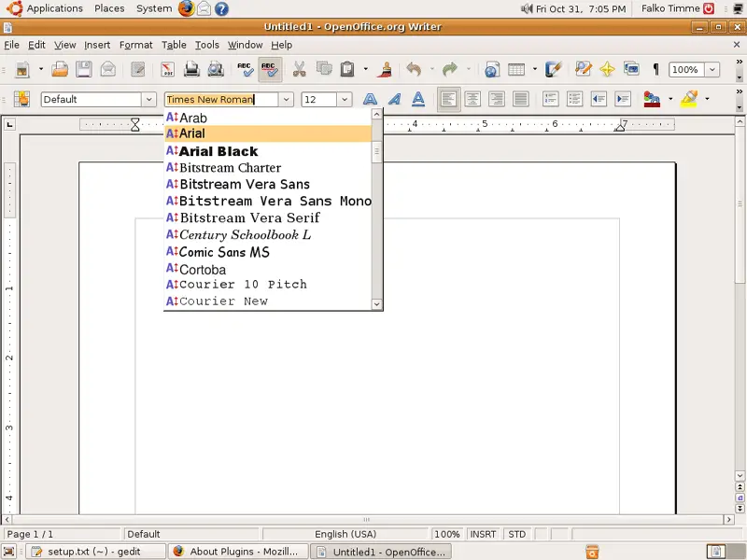Click the Font Name input field
747x560 pixels.
pyautogui.click(x=221, y=100)
